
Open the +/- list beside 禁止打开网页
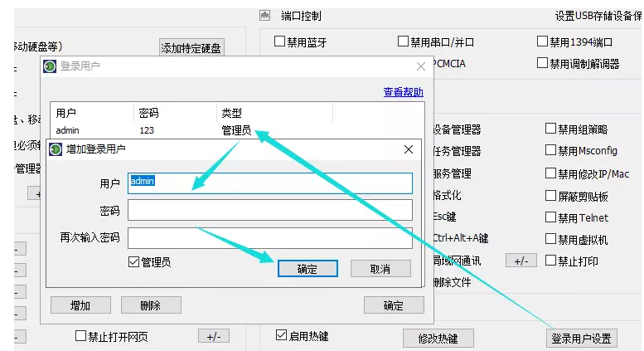214,336
